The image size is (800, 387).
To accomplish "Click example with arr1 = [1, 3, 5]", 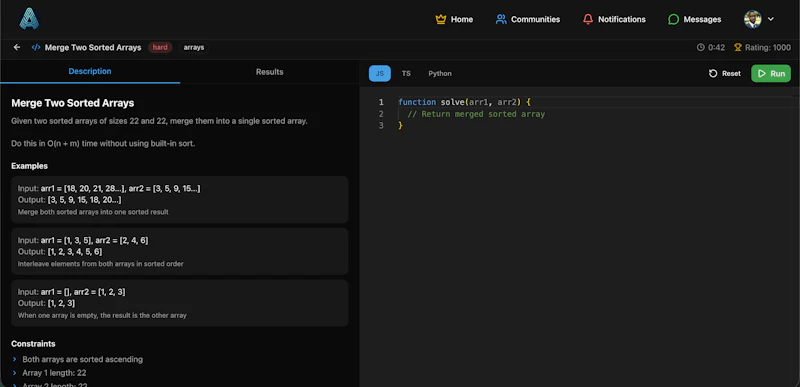I will click(180, 251).
